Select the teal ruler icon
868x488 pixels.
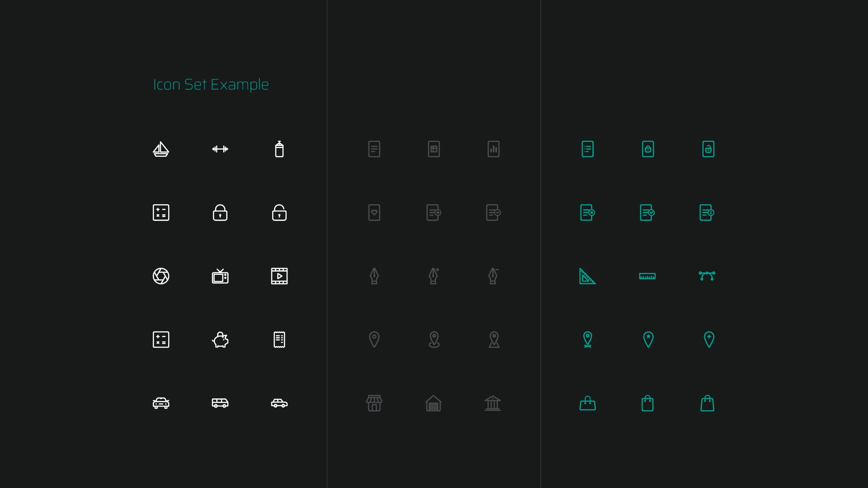[x=647, y=276]
